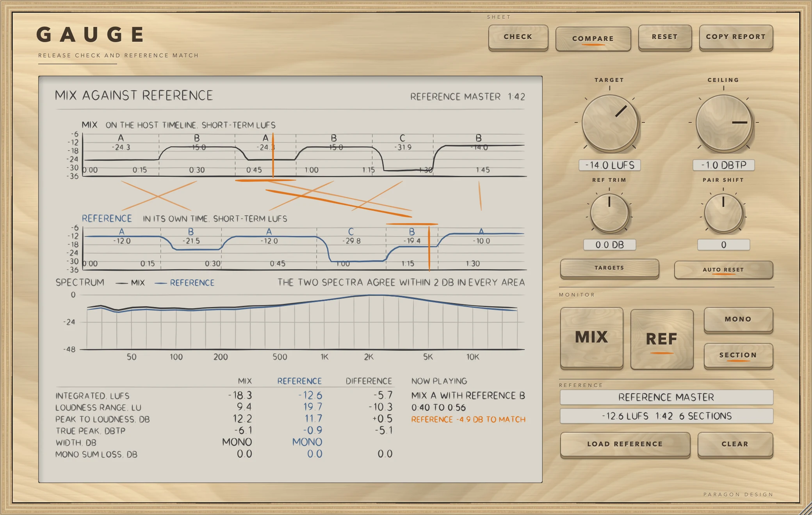The width and height of the screenshot is (812, 515).
Task: Click the spectrum REFERENCE legend entry
Action: click(185, 283)
